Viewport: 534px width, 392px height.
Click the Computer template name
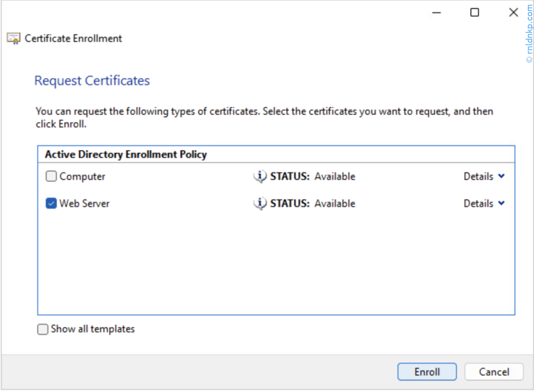[x=82, y=176]
